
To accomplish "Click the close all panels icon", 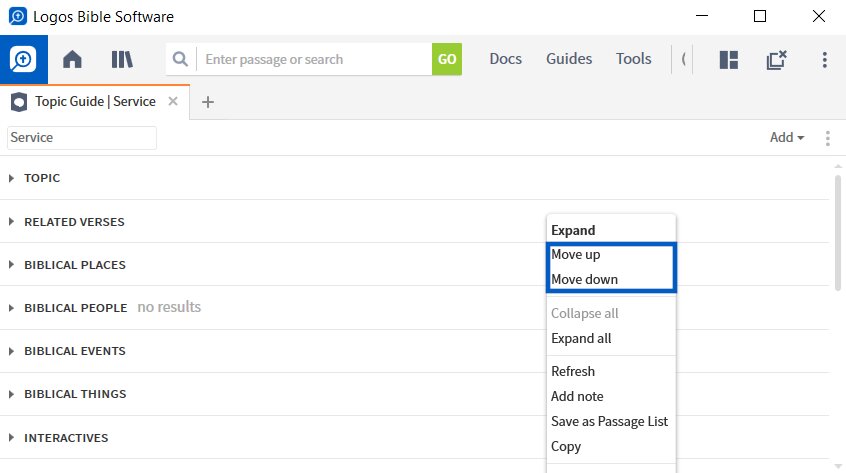I will point(776,59).
